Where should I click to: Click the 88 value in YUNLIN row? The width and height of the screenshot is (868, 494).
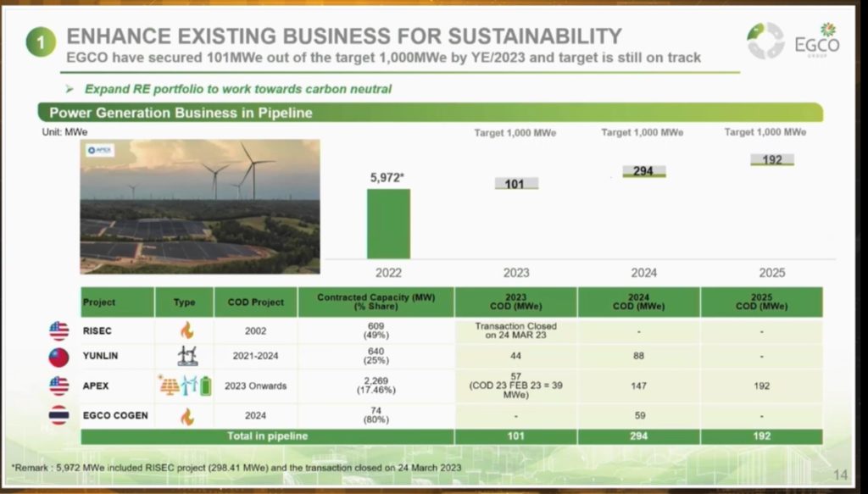click(x=639, y=356)
